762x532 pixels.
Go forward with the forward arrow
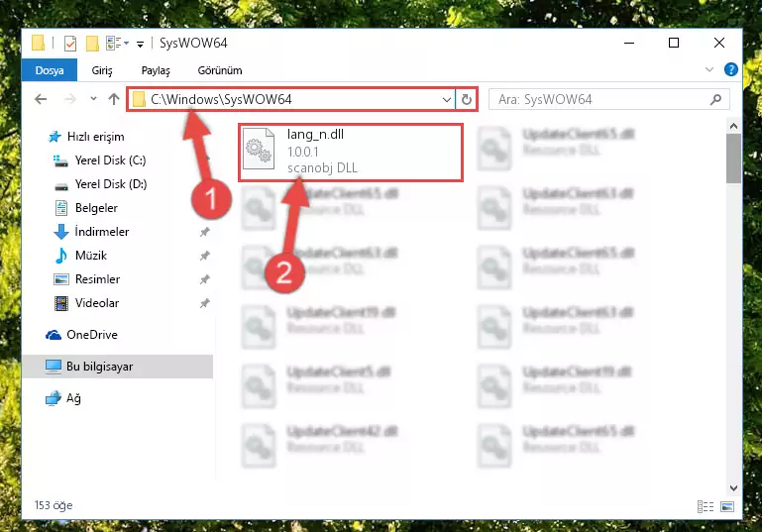point(70,99)
